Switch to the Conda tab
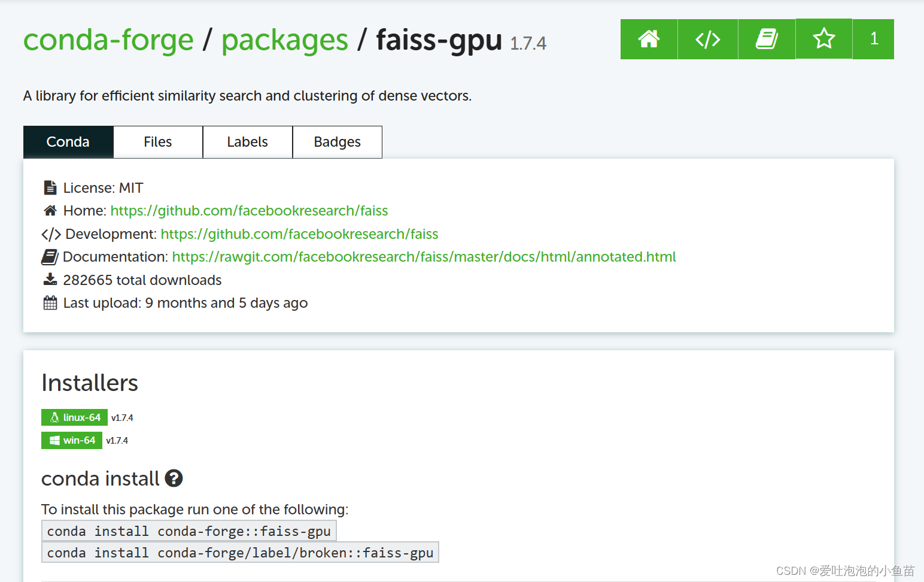The image size is (924, 582). (x=68, y=142)
